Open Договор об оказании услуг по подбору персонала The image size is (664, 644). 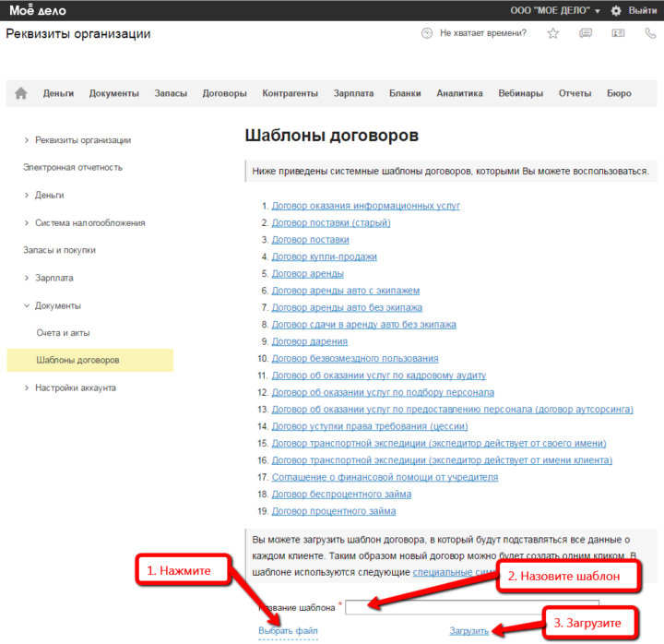383,392
